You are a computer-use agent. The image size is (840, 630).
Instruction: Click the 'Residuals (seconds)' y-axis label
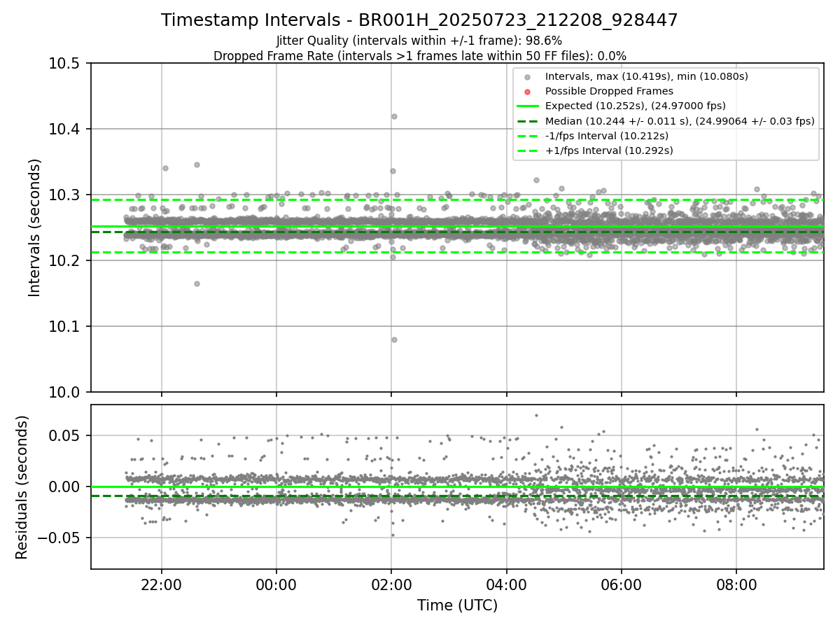pyautogui.click(x=22, y=487)
